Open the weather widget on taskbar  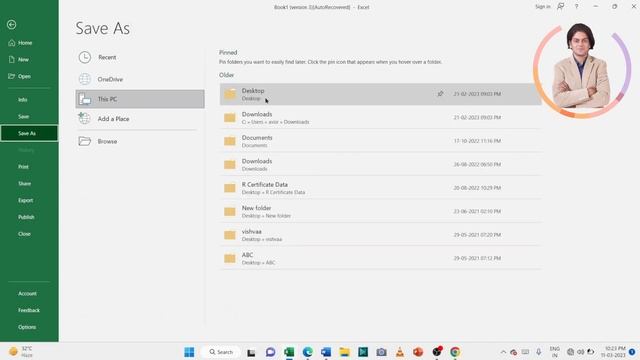tap(21, 351)
